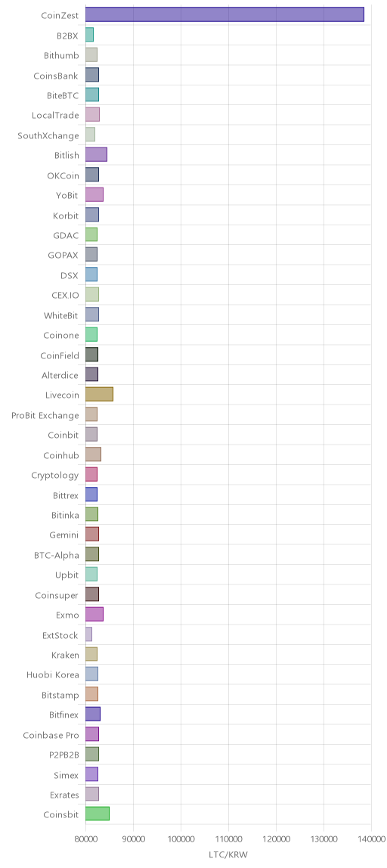Click the Kraken label

(x=65, y=654)
